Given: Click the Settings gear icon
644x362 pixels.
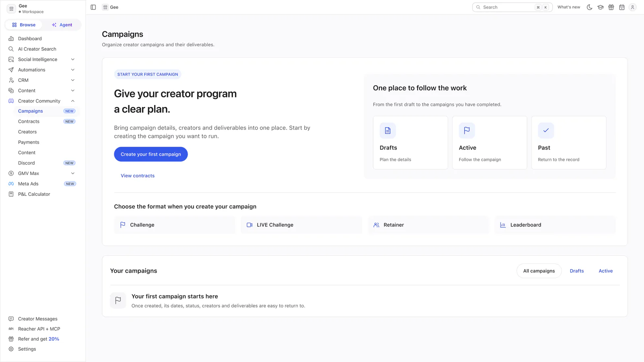Looking at the screenshot, I should pos(11,349).
